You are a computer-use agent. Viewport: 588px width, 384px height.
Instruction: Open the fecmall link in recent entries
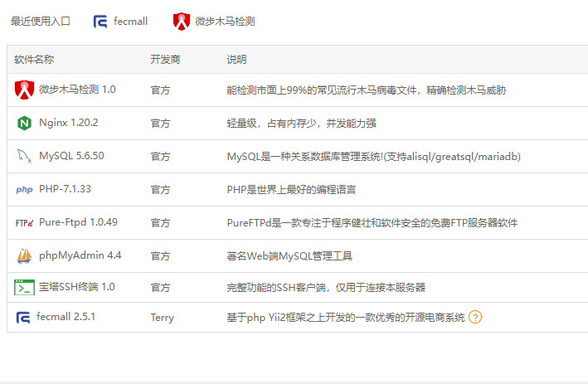(x=130, y=22)
